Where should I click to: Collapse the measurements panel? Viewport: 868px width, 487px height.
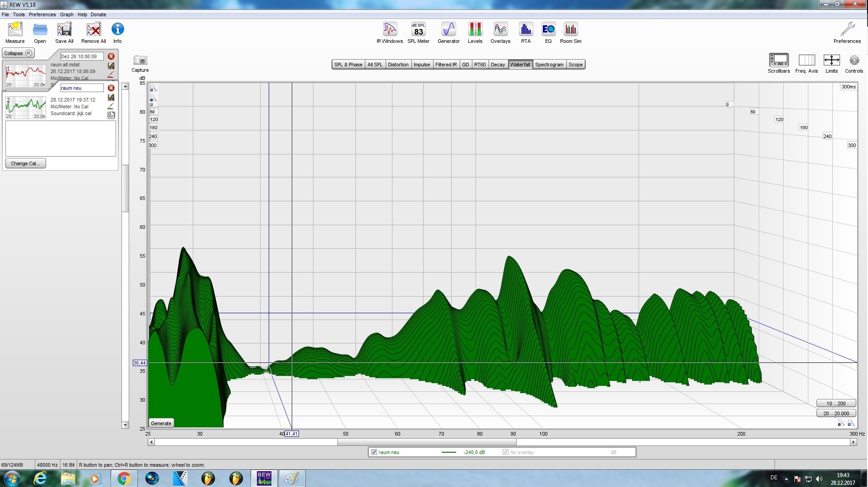[19, 53]
